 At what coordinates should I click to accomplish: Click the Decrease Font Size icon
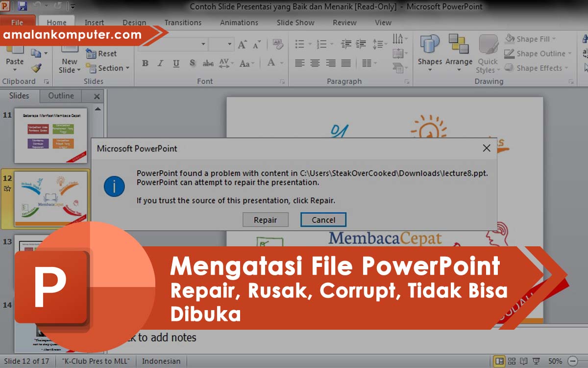(x=256, y=45)
